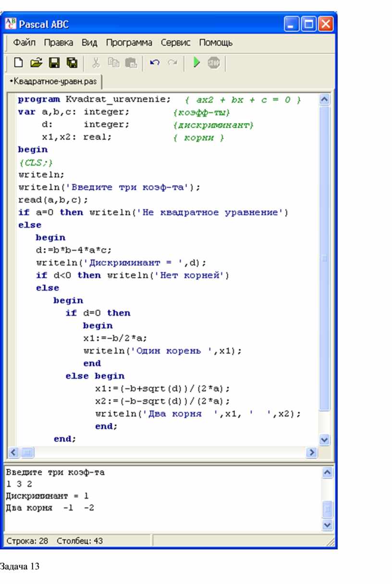Click the Paste clipboard icon
Viewport: 392px width, 584px height.
[x=131, y=62]
